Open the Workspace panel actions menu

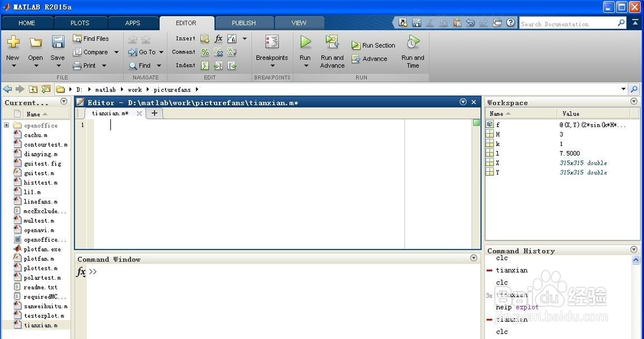click(634, 102)
